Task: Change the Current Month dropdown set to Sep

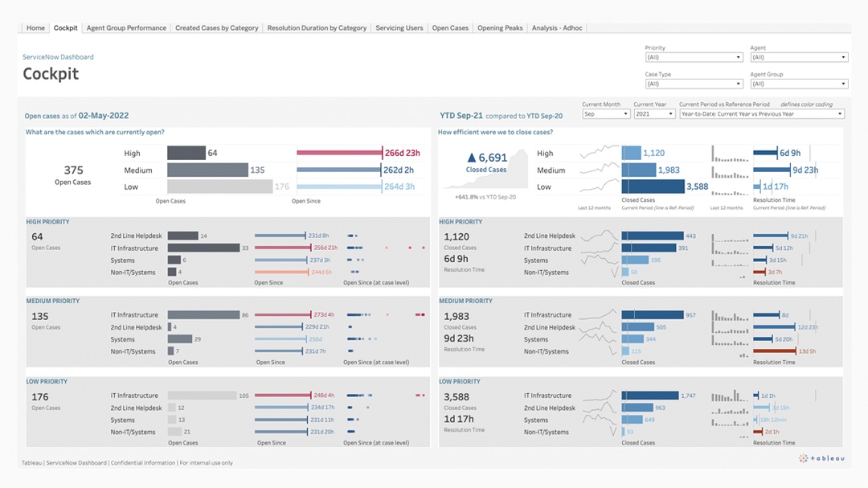Action: point(605,114)
